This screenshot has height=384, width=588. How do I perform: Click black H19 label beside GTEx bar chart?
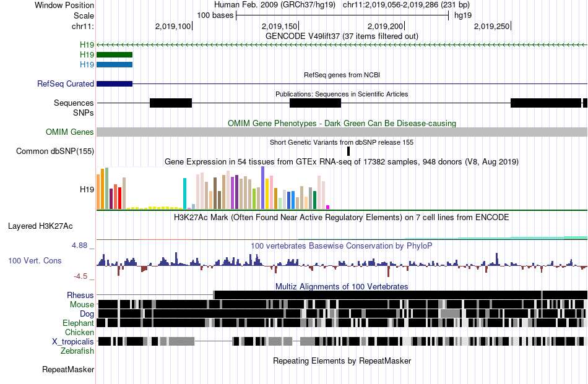87,190
